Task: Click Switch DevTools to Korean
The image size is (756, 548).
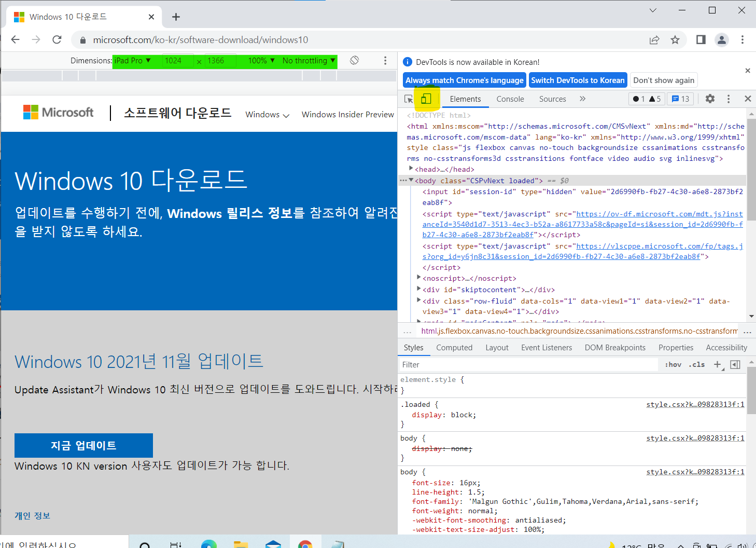Action: click(578, 80)
